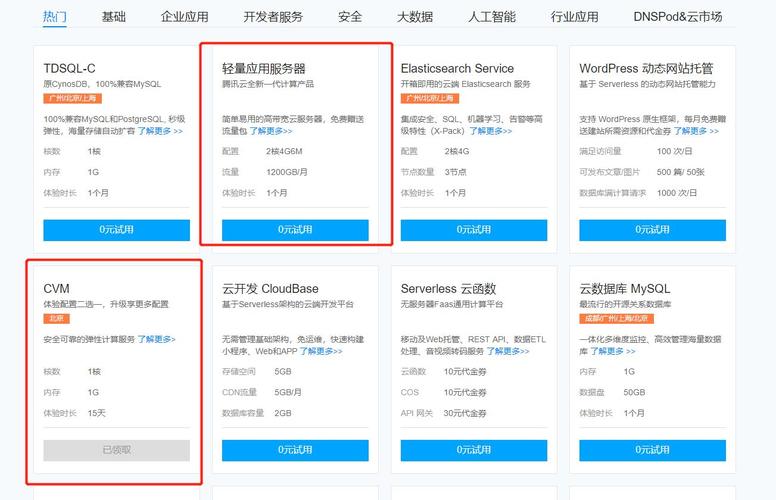The height and width of the screenshot is (500, 776).
Task: Click 0元试用 for 轻量应用服务器
Action: point(295,230)
